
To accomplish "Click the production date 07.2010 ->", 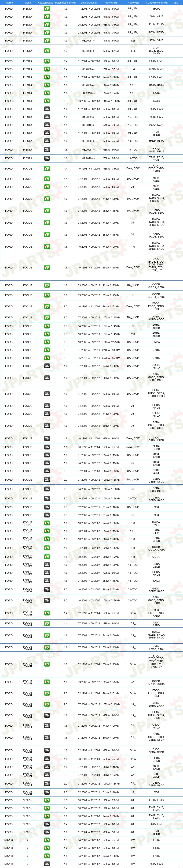I will coord(88,125).
